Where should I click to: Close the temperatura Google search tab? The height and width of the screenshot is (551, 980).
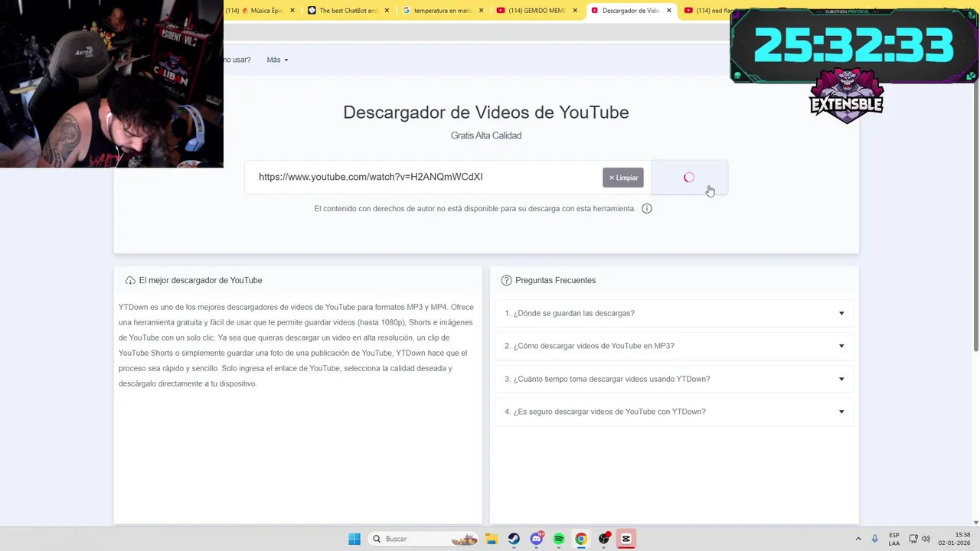pyautogui.click(x=481, y=11)
